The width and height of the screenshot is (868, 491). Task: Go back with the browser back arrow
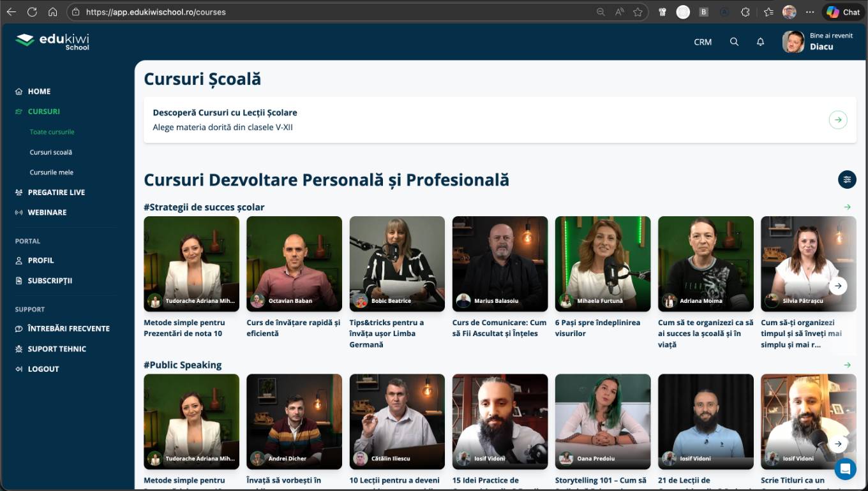pos(11,12)
